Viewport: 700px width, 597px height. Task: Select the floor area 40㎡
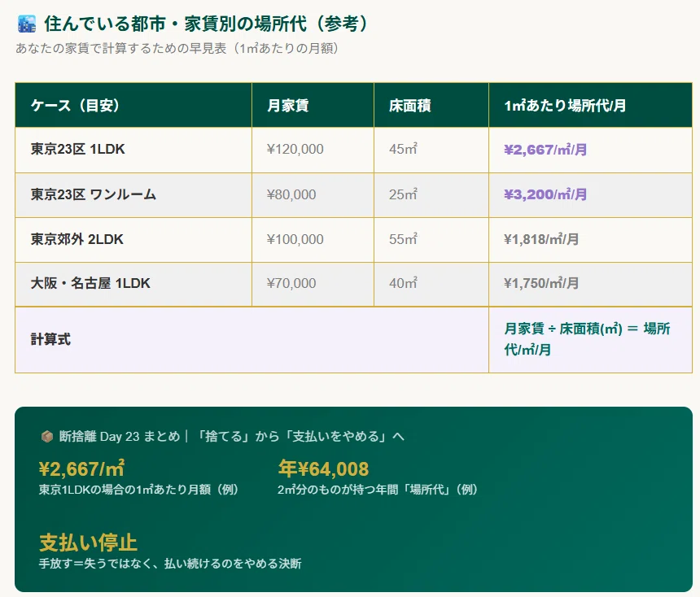coord(403,283)
